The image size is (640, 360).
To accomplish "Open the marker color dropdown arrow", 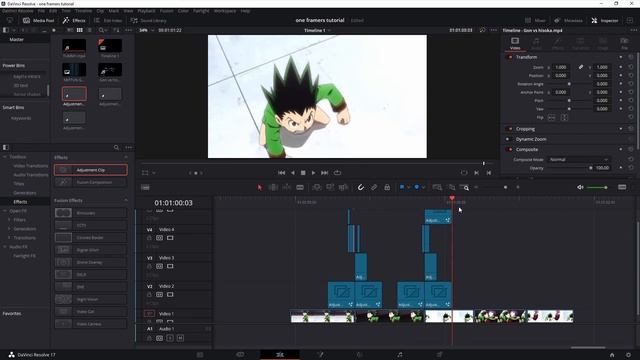I will (x=423, y=187).
